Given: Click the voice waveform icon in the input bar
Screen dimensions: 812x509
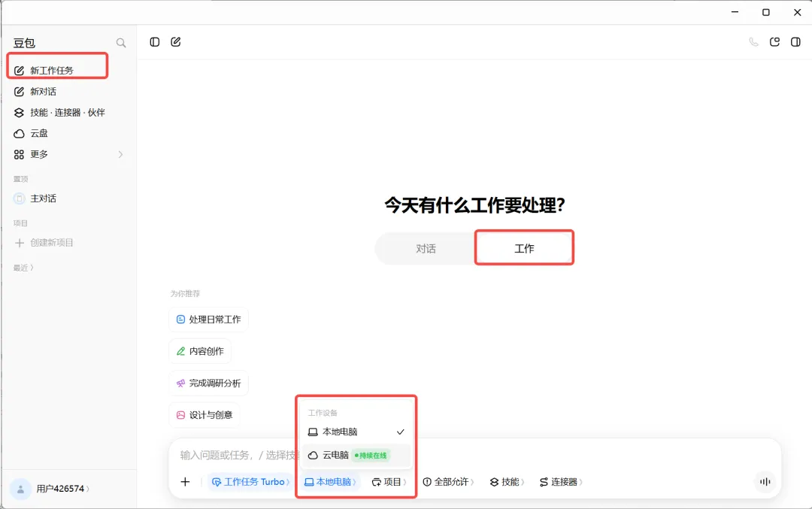Looking at the screenshot, I should (x=765, y=482).
